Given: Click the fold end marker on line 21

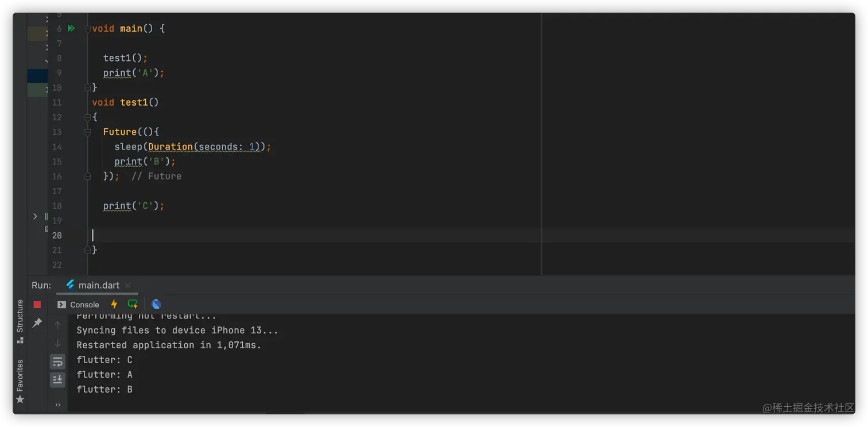Looking at the screenshot, I should 88,250.
